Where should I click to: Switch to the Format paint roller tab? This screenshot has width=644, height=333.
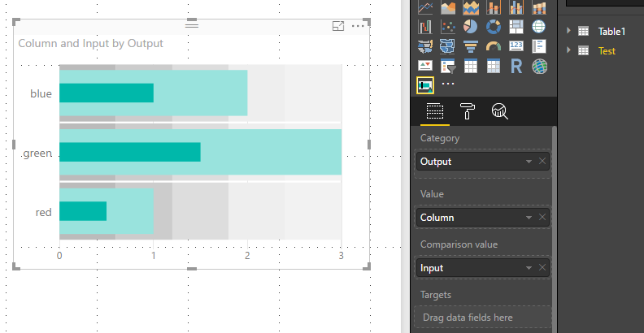click(467, 111)
